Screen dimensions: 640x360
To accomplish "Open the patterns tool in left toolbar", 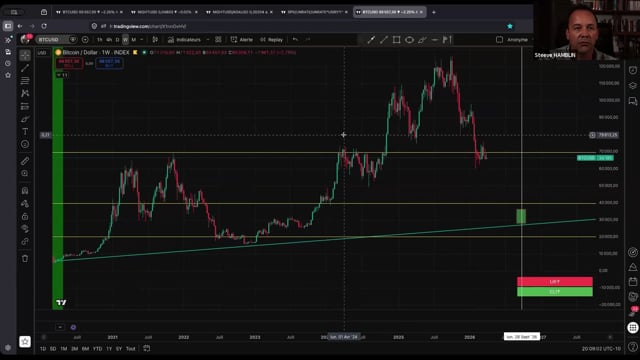I will point(25,93).
